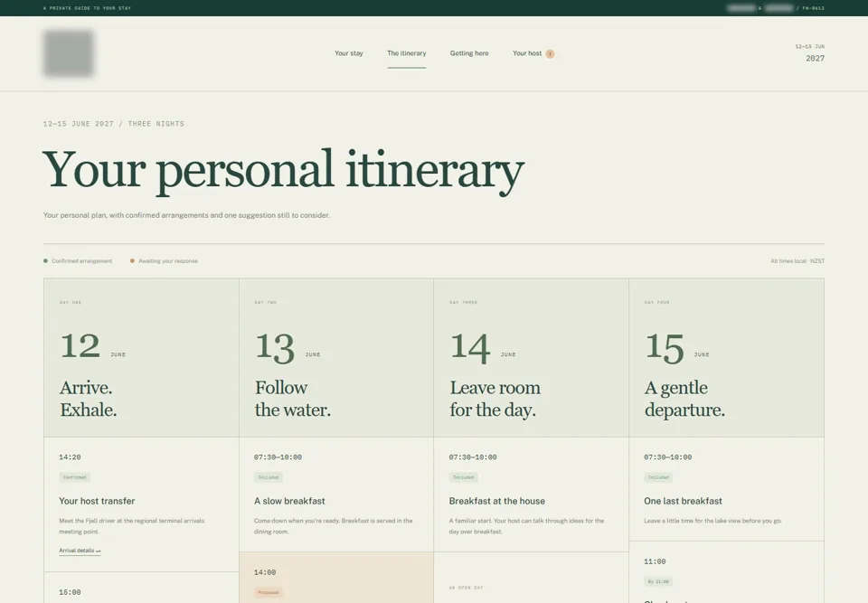868x603 pixels.
Task: Click the Confirmed badge under 14:20
Action: tap(75, 477)
